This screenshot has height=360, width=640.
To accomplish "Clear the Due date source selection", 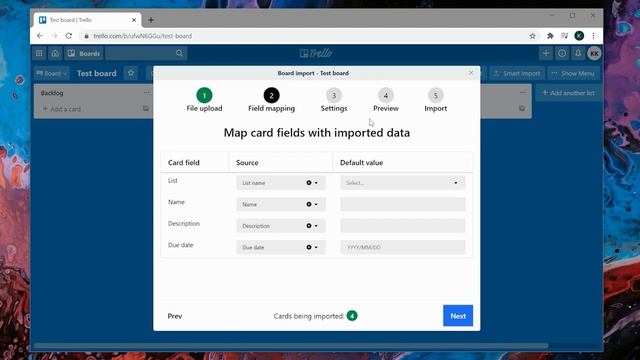I will [x=309, y=247].
